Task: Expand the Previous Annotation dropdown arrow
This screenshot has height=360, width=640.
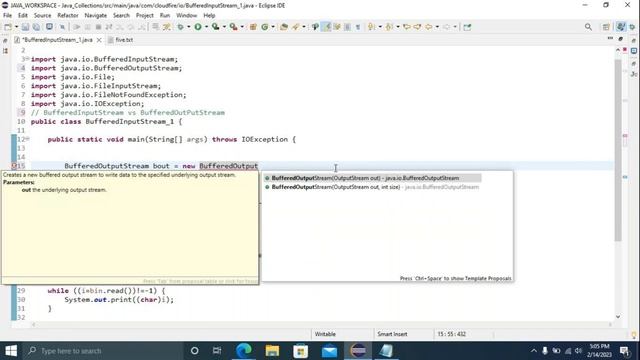Action: coord(398,27)
